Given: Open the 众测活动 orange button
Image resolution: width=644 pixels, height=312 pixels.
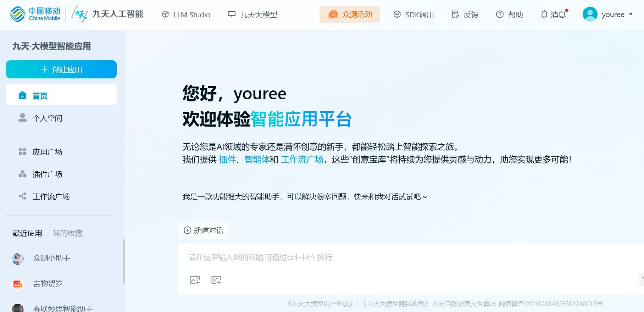Looking at the screenshot, I should point(350,14).
